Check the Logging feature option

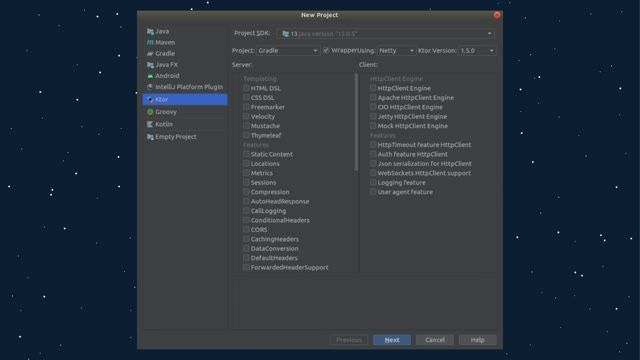point(373,182)
